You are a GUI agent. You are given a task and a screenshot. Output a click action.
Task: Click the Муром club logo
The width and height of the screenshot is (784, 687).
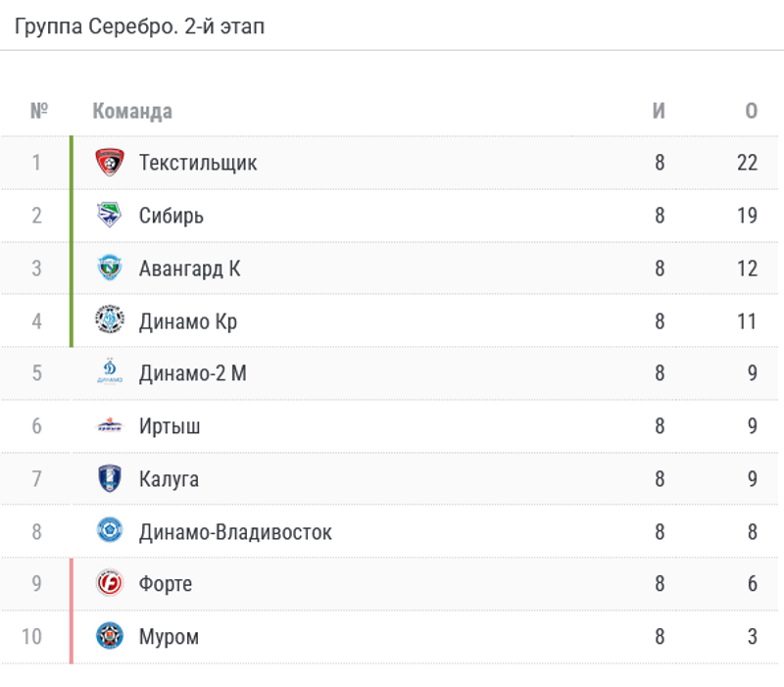coord(110,637)
